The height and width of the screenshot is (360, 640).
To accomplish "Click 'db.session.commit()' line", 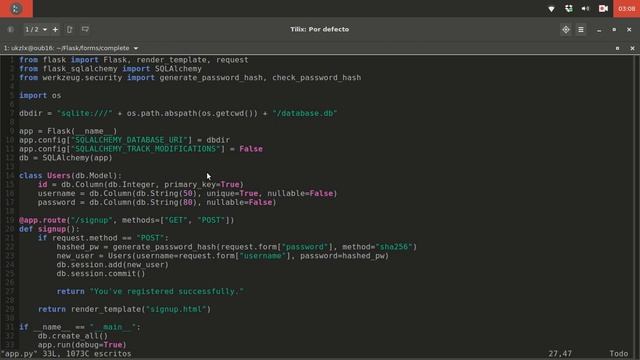I will tap(101, 273).
